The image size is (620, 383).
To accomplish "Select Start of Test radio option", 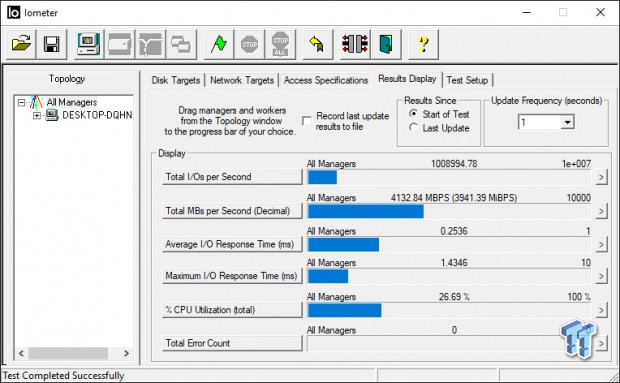I will pyautogui.click(x=413, y=114).
